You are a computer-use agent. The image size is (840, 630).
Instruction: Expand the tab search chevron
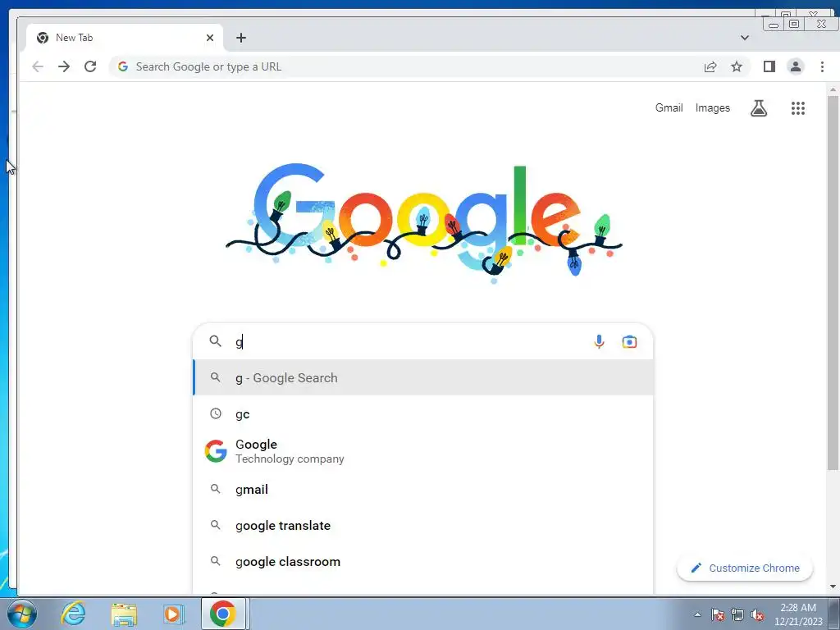click(745, 38)
